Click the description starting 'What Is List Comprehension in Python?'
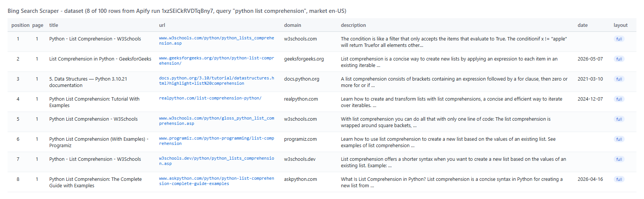Image resolution: width=644 pixels, height=199 pixels. [x=452, y=182]
